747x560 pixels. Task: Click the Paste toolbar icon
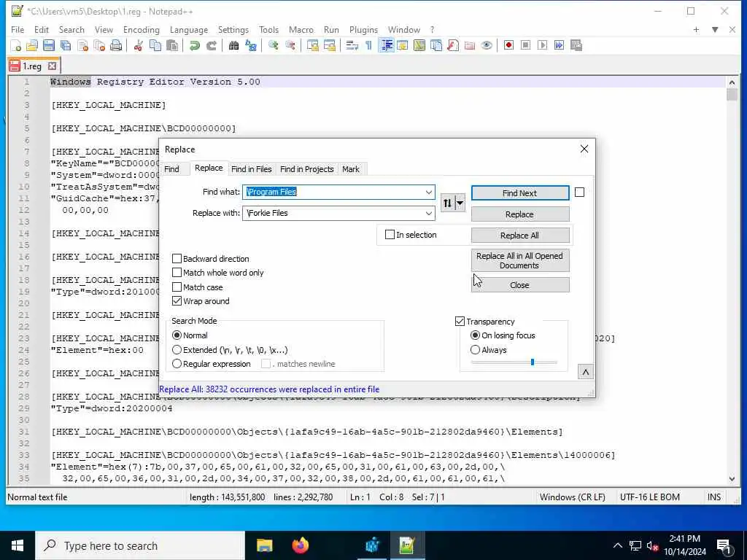pyautogui.click(x=172, y=45)
